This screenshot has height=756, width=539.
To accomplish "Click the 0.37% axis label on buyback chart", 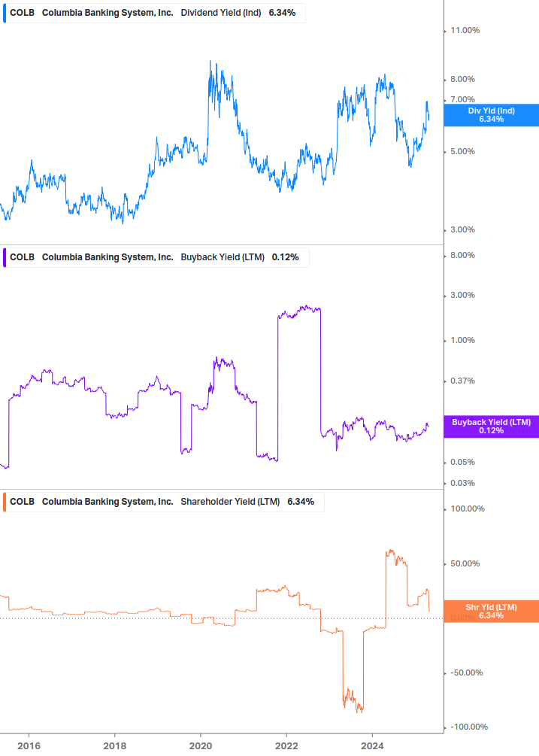I will [462, 381].
